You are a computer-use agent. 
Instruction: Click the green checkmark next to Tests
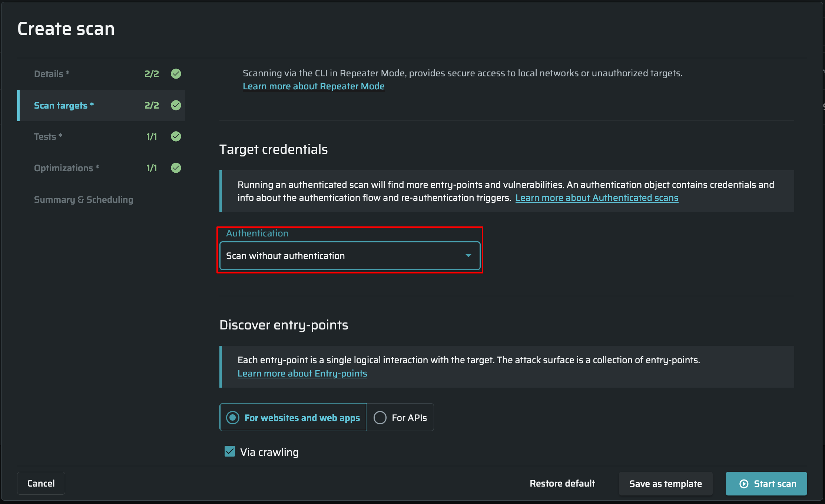pos(176,136)
